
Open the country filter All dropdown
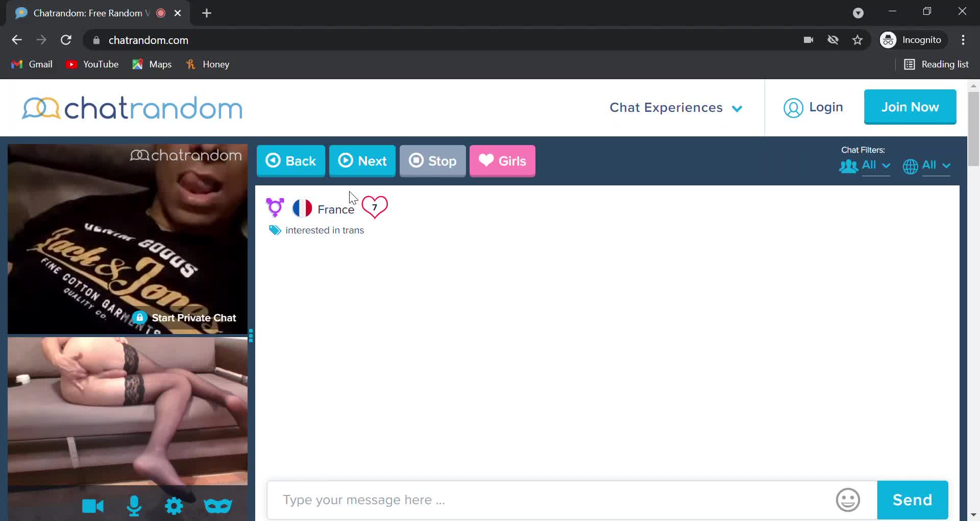pyautogui.click(x=927, y=165)
